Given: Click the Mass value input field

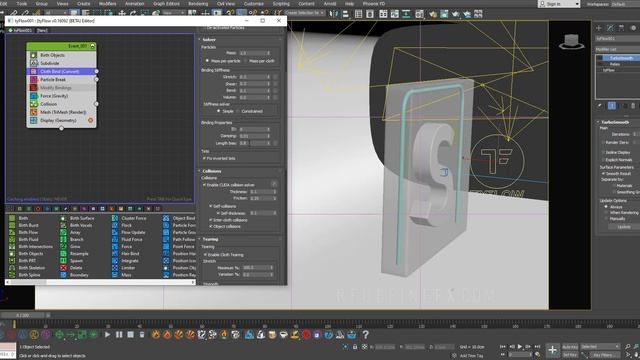Looking at the screenshot, I should point(252,53).
